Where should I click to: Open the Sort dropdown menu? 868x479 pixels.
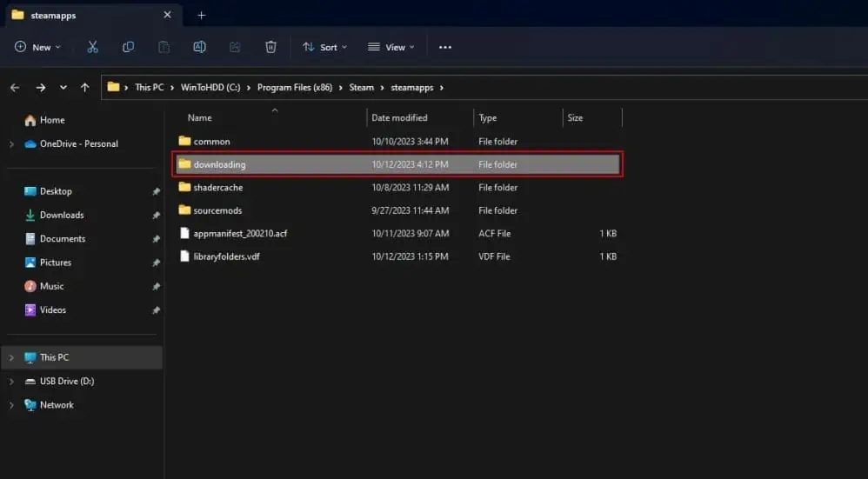(324, 47)
